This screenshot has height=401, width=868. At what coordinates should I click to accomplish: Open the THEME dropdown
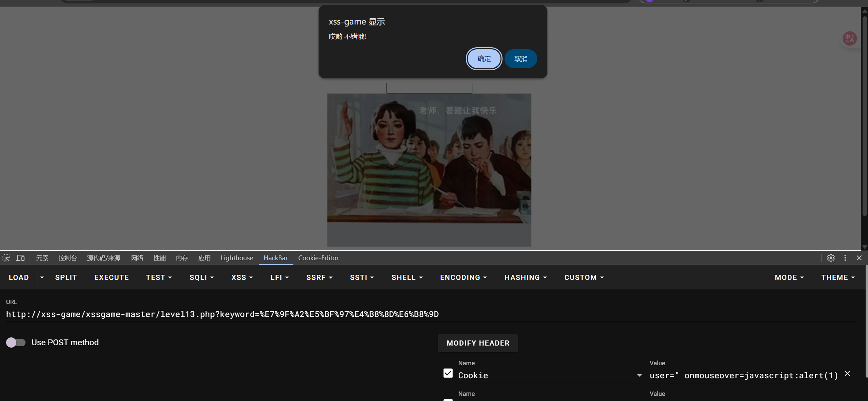(x=838, y=278)
